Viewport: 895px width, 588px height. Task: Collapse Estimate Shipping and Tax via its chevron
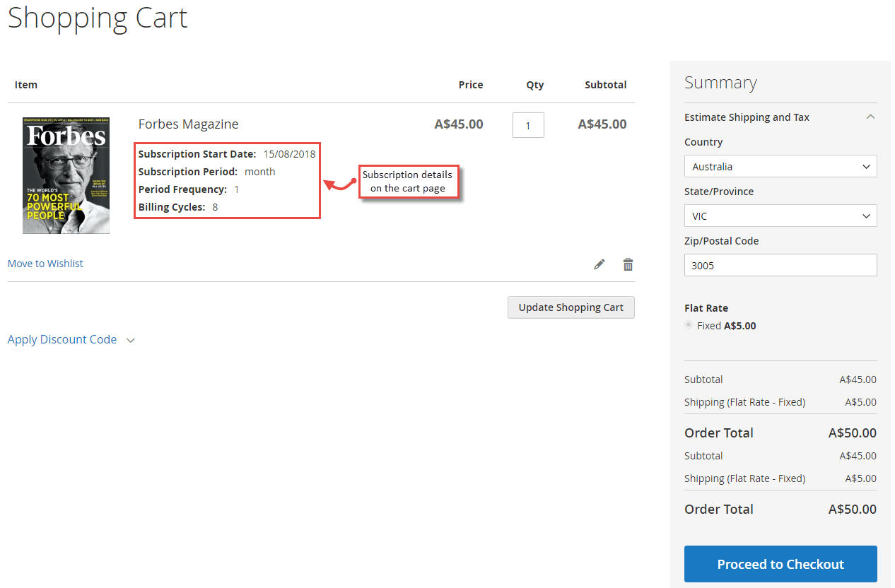(870, 116)
